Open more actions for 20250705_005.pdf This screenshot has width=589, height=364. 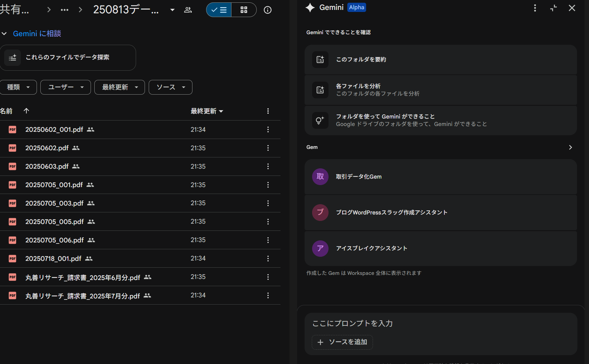268,222
